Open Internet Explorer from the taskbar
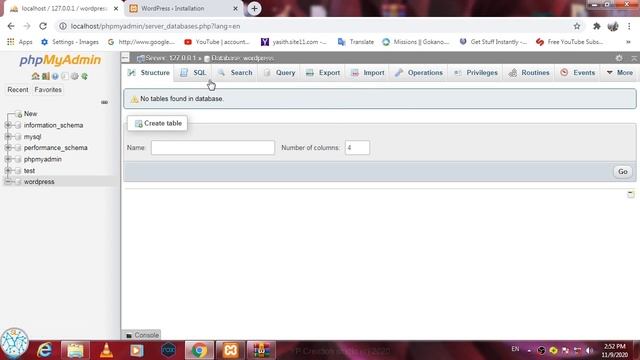 coord(44,350)
